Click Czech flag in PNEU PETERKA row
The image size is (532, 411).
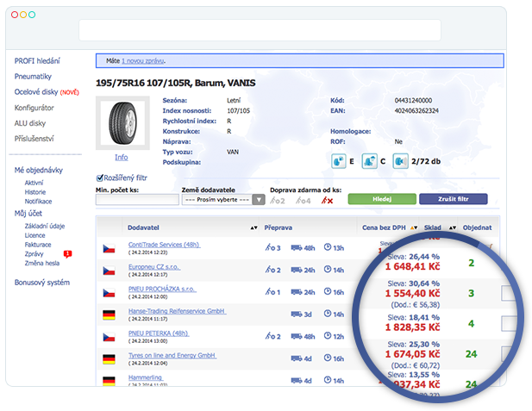click(109, 338)
